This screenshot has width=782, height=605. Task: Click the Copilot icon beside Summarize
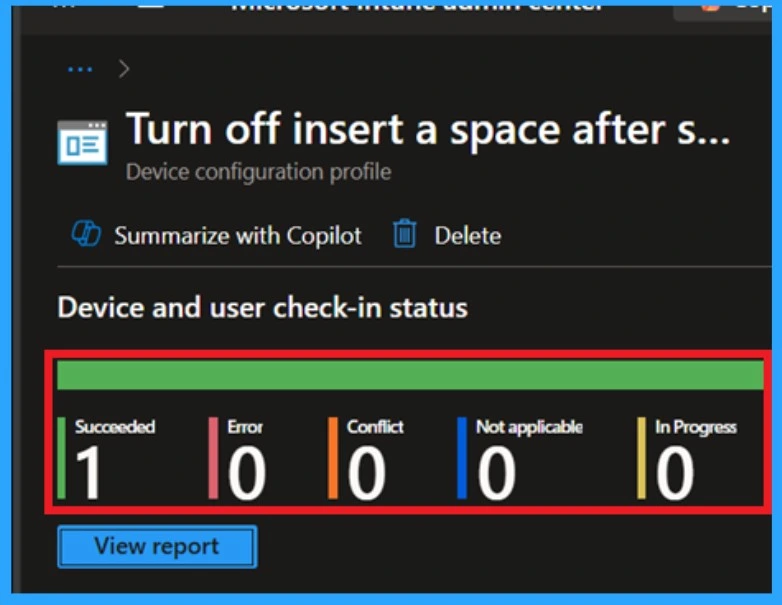[x=86, y=236]
